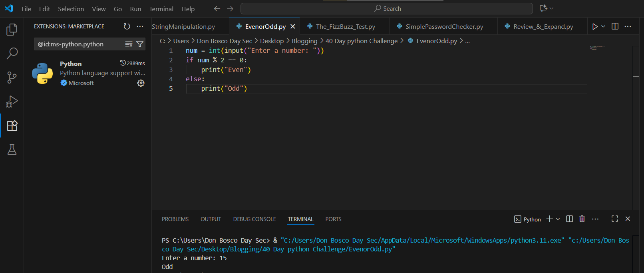Open the Terminal menu in menu bar

pyautogui.click(x=161, y=9)
